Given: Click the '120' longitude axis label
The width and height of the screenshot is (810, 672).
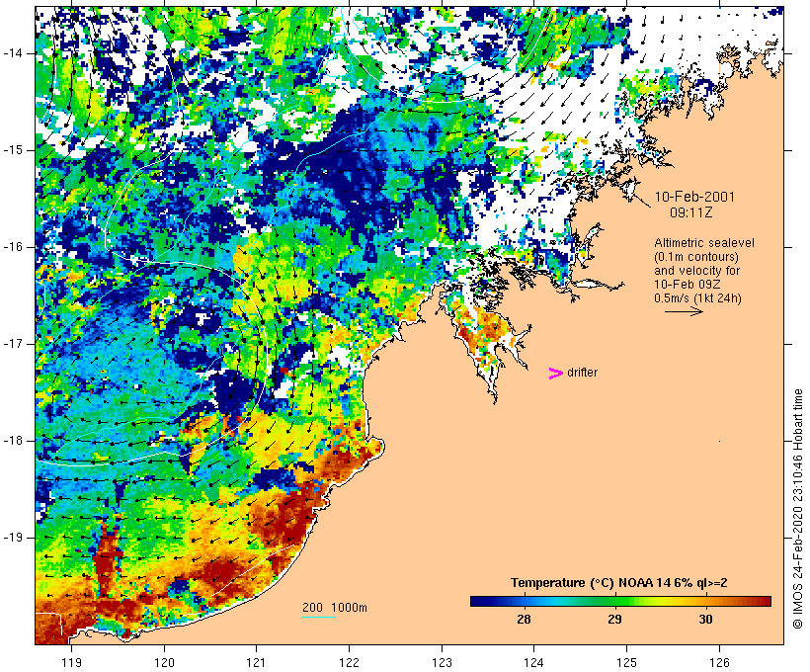Looking at the screenshot, I should (x=164, y=662).
